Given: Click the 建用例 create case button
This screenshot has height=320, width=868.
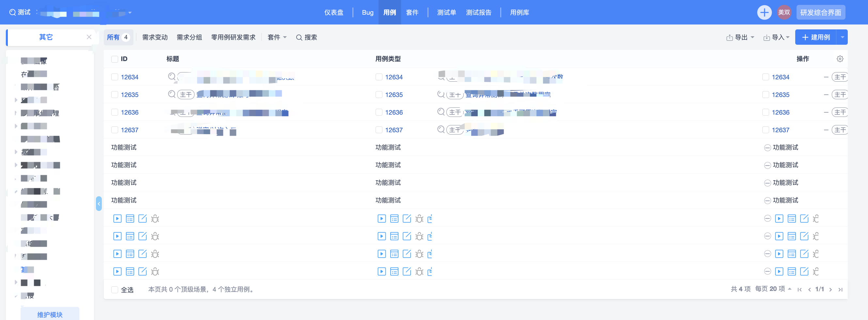Looking at the screenshot, I should (816, 37).
